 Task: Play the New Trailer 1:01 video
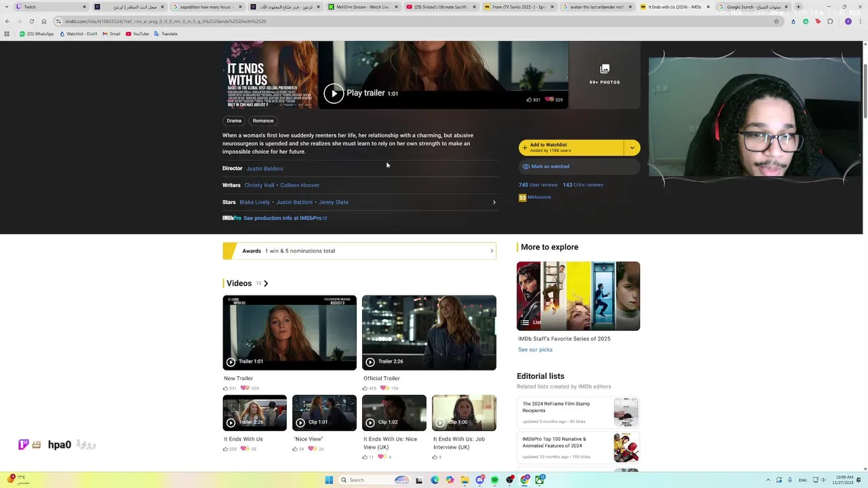point(290,333)
